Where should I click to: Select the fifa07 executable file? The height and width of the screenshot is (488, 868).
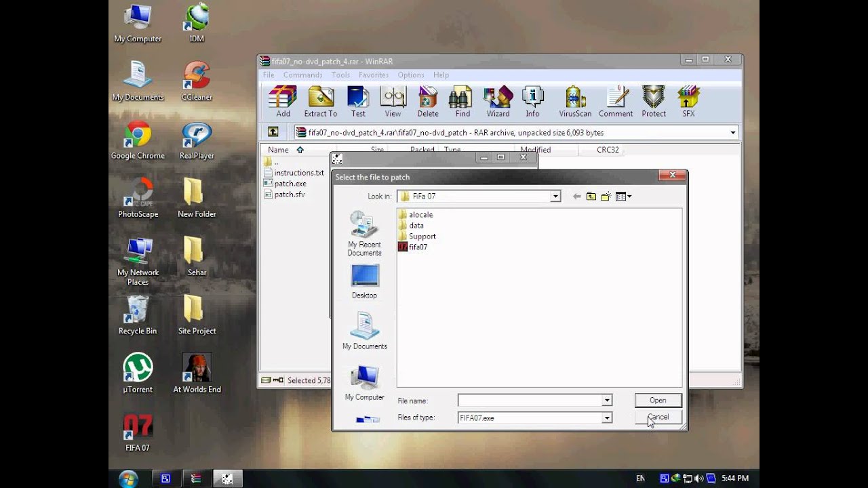click(x=412, y=247)
